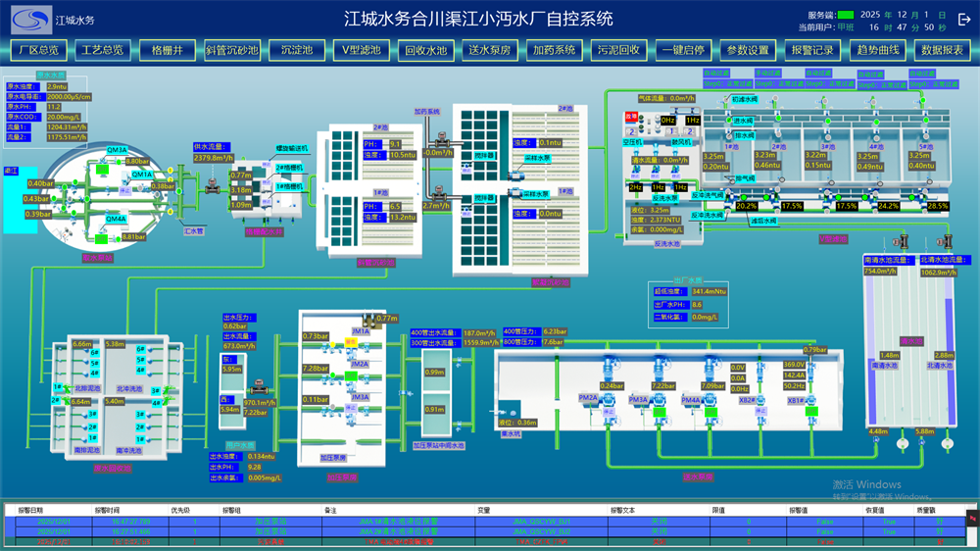Click the 供水流量 flow meter icon
Image resolution: width=980 pixels, height=551 pixels.
pyautogui.click(x=213, y=185)
